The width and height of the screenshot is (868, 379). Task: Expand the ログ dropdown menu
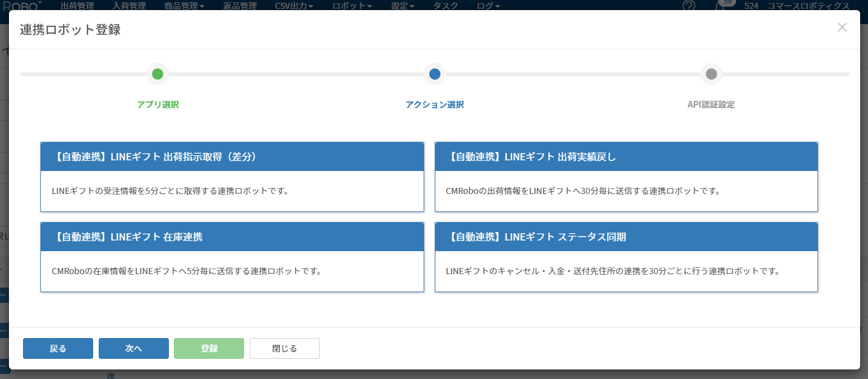[488, 6]
